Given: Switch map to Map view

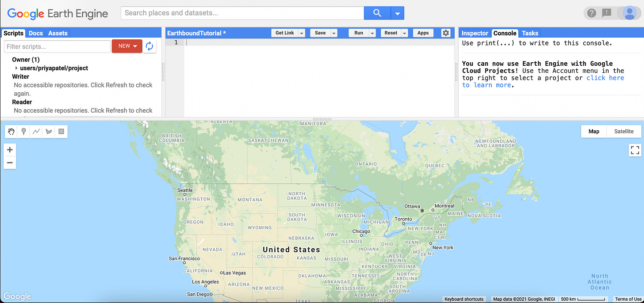Looking at the screenshot, I should point(594,131).
